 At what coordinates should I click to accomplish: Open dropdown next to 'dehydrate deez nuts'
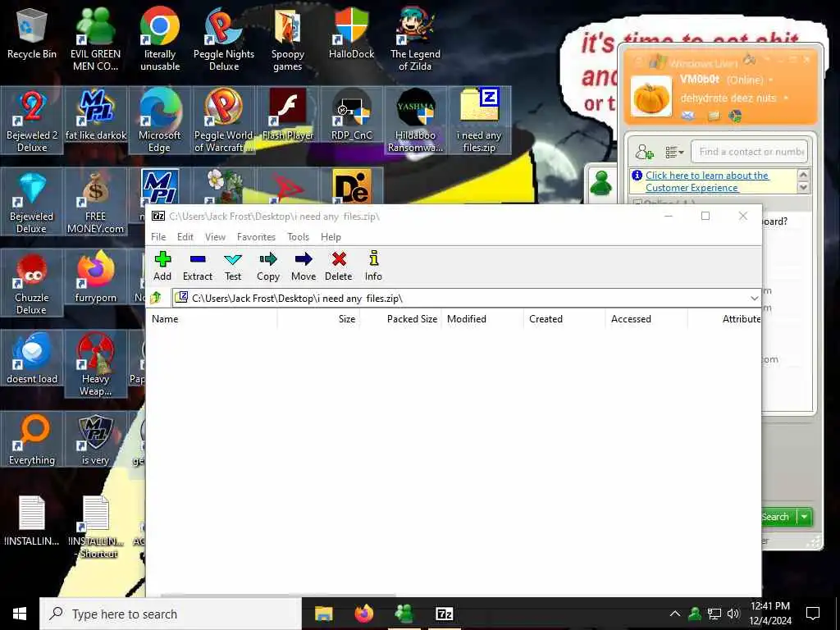coord(785,98)
